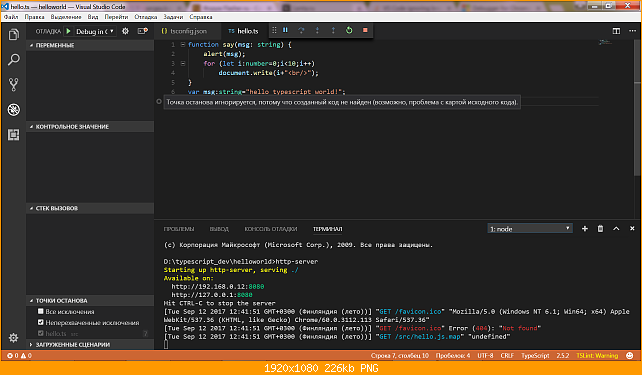
Task: Click the TypeScript version 2.5.2 indicator
Action: (x=563, y=355)
